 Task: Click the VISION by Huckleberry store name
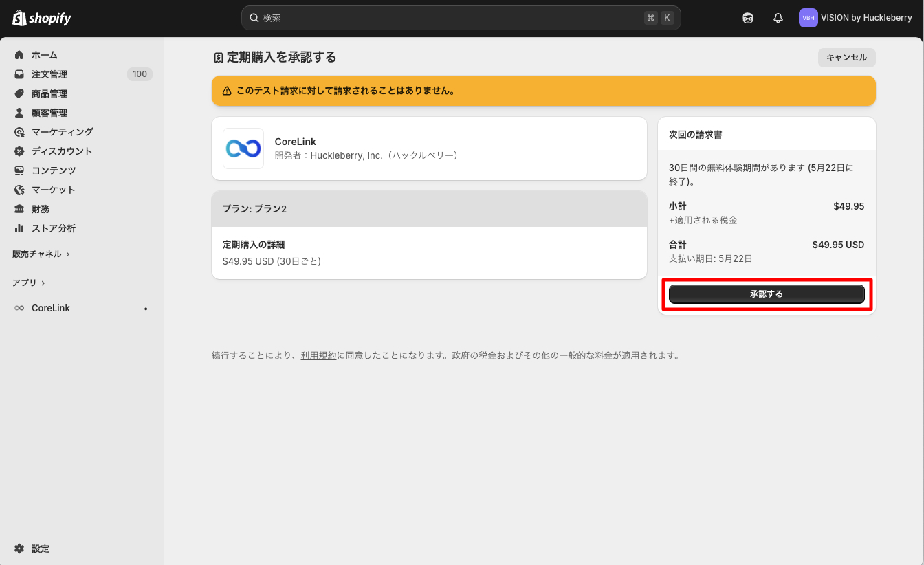tap(866, 18)
